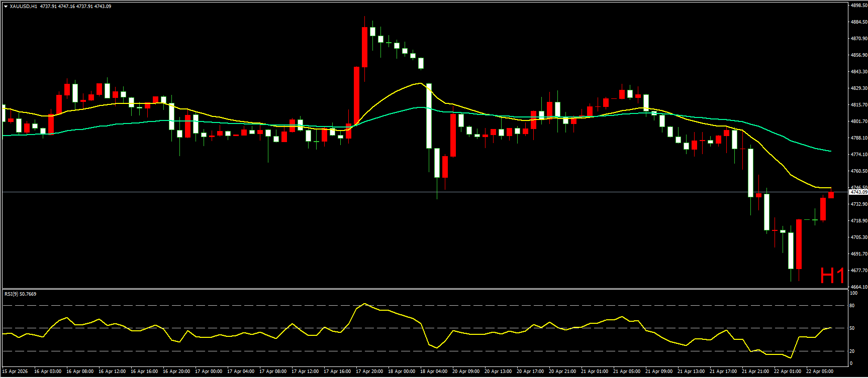Click the RSI 20 level value on scale
Image resolution: width=868 pixels, height=378 pixels.
(x=852, y=351)
